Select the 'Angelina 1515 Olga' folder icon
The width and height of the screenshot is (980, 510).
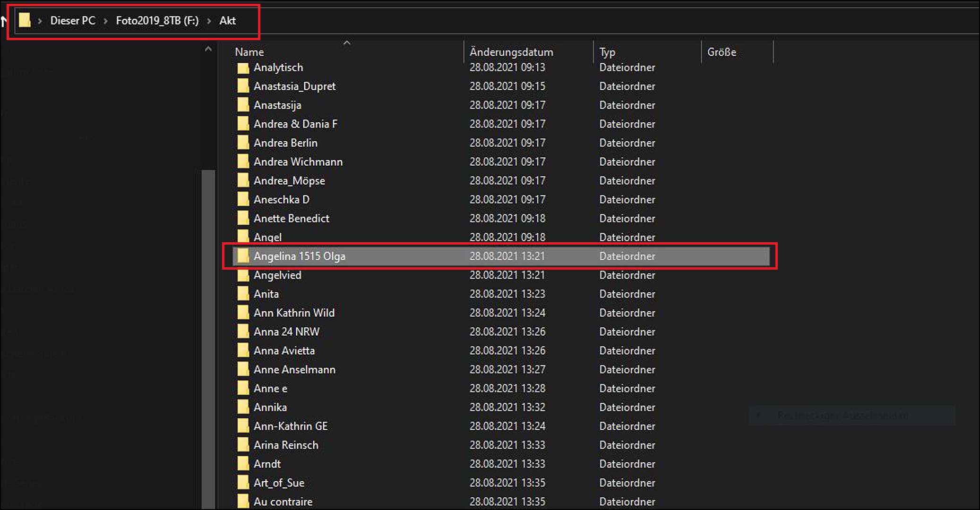point(243,256)
